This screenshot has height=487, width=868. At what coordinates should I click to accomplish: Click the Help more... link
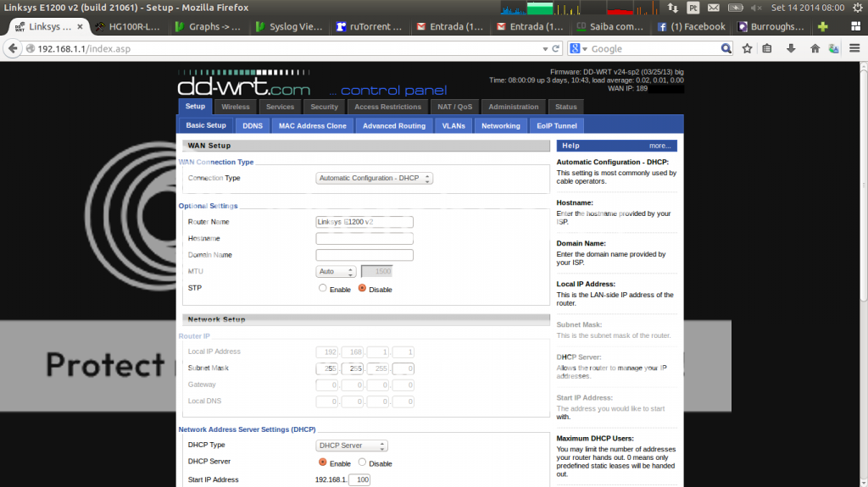click(659, 146)
